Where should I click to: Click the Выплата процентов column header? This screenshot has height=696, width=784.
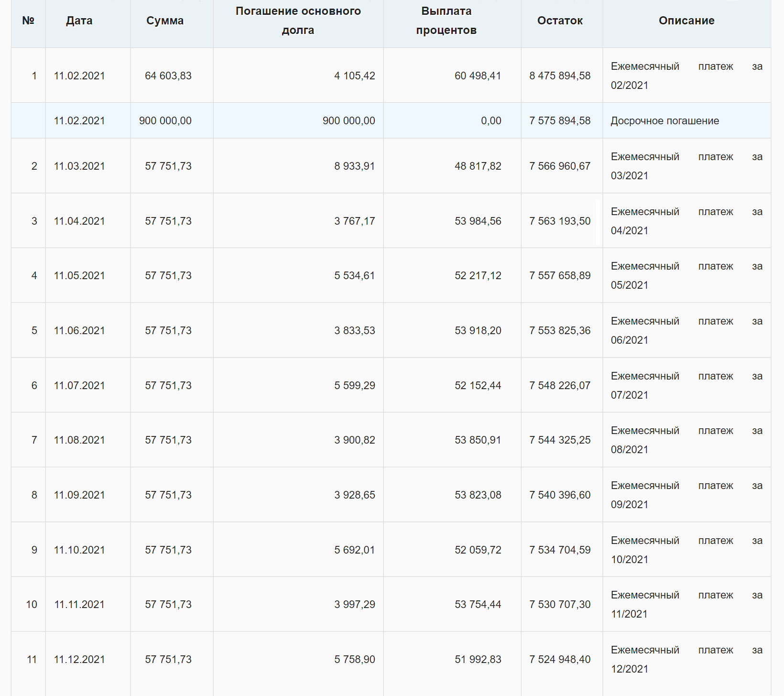(x=446, y=21)
